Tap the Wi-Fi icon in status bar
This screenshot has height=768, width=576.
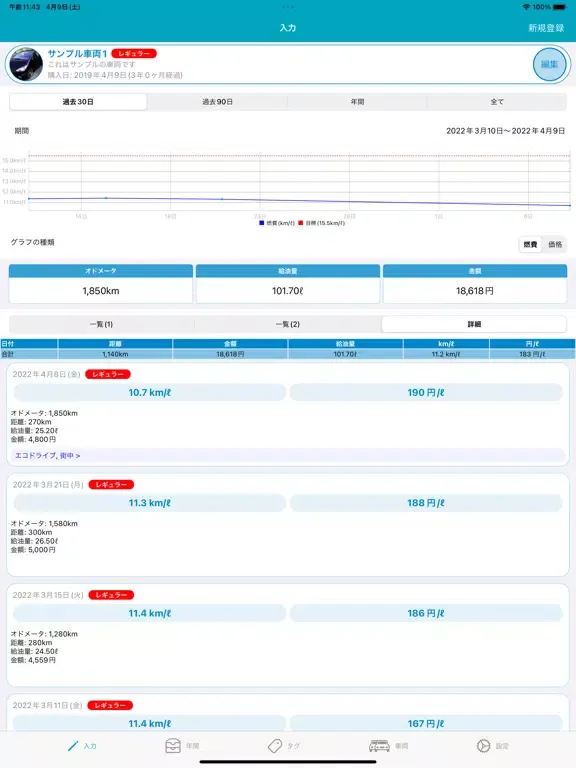526,7
